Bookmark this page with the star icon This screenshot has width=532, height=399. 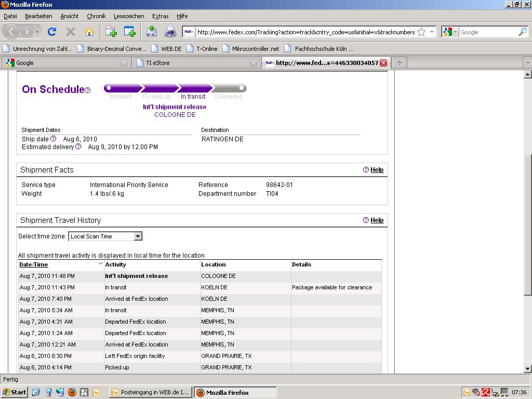421,32
